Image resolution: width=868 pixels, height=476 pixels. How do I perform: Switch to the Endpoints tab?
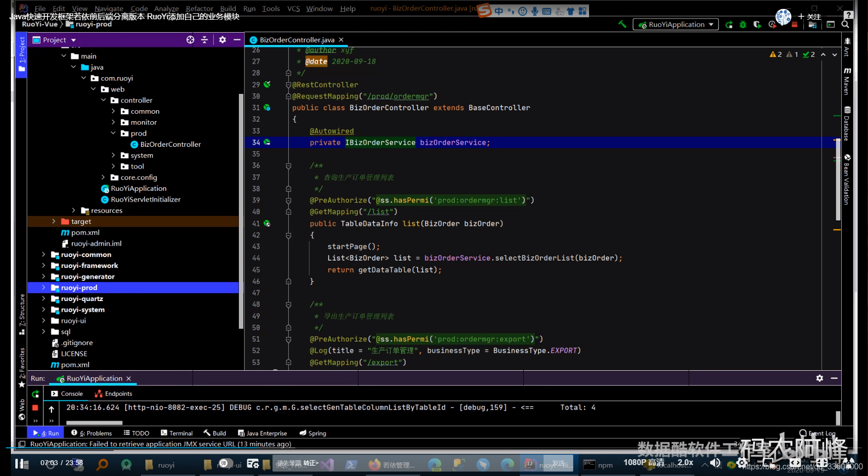pyautogui.click(x=113, y=393)
